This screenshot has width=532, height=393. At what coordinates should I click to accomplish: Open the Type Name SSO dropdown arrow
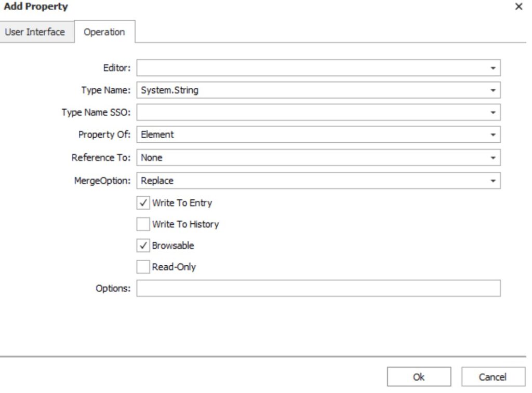coord(493,113)
